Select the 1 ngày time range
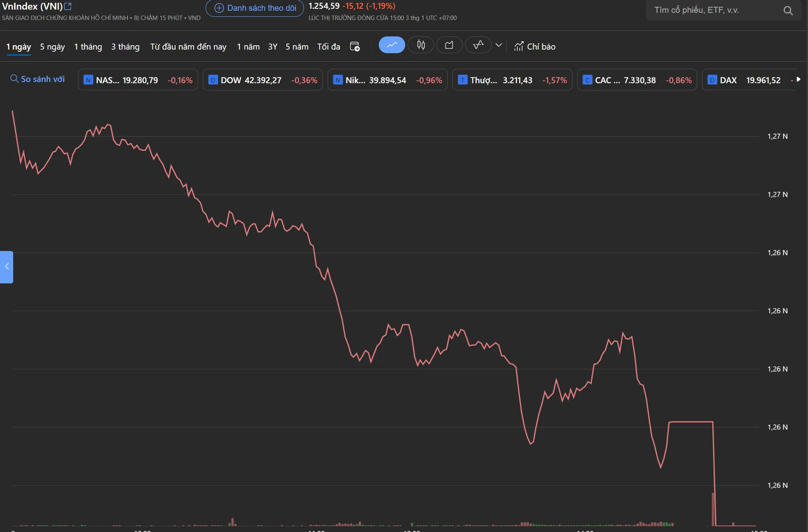This screenshot has height=532, width=808. tap(19, 47)
